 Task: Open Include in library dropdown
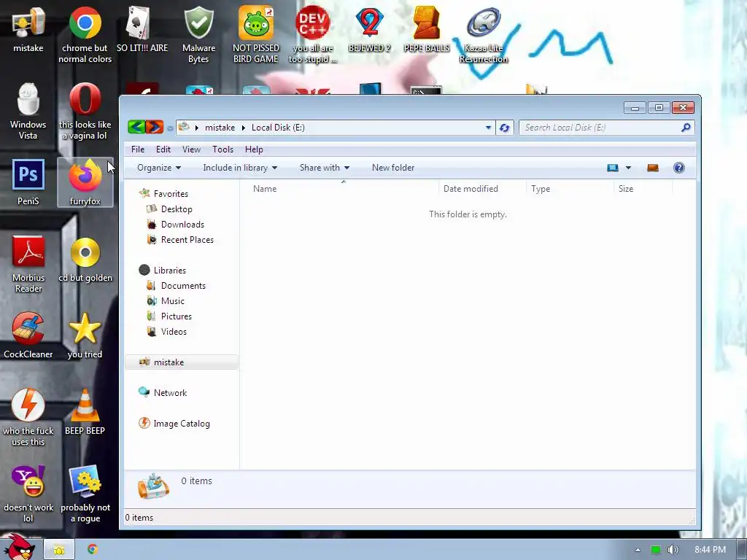240,168
